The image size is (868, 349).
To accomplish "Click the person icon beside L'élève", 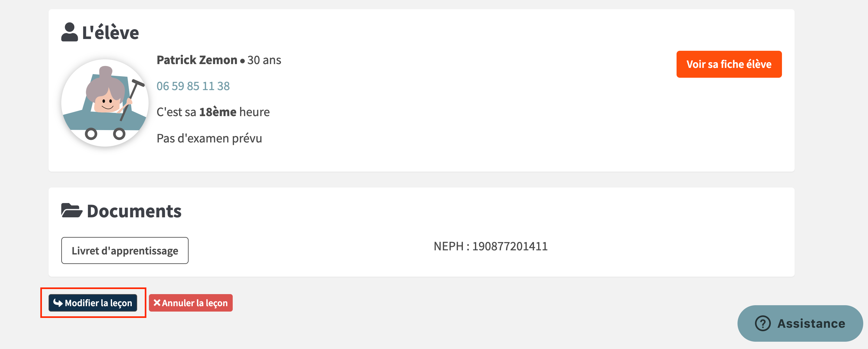I will click(70, 32).
